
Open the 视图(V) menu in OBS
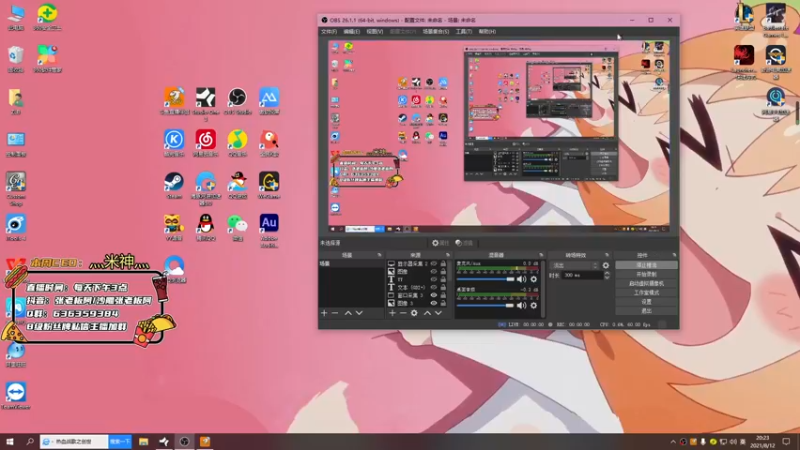point(374,32)
